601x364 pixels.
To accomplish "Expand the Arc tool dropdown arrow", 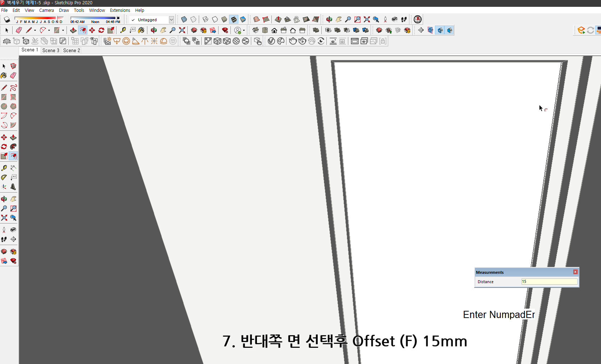I will [x=49, y=30].
